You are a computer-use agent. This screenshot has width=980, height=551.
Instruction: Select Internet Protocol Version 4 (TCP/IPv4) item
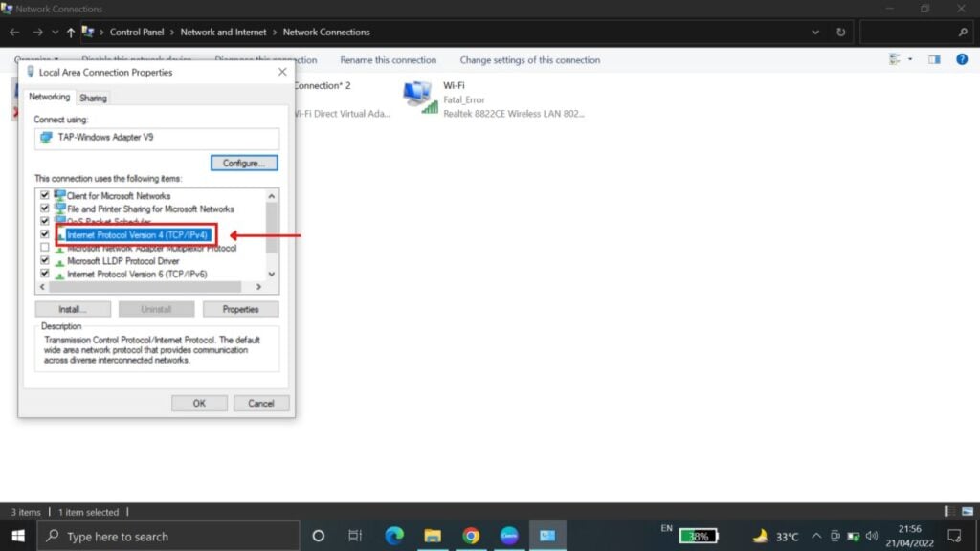(137, 235)
